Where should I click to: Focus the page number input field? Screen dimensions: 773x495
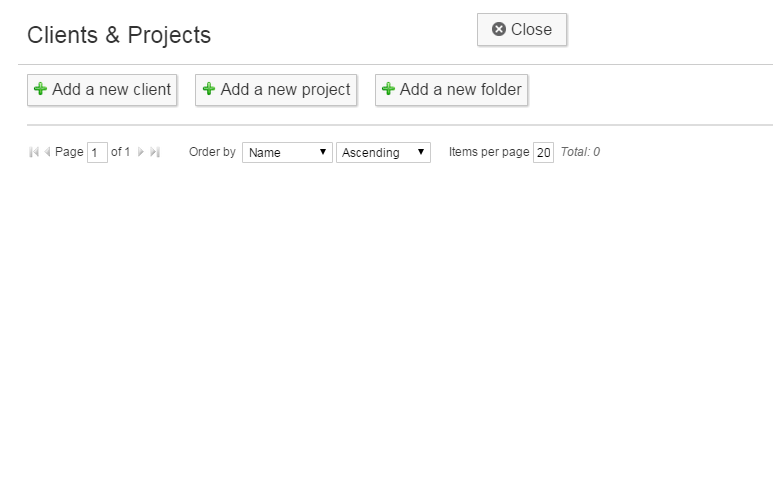pos(97,152)
